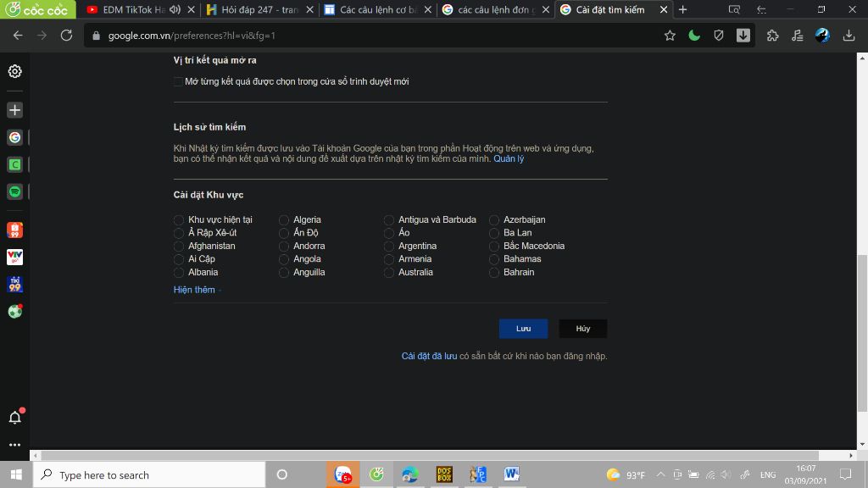Open the Quản lý search history link

tap(509, 158)
